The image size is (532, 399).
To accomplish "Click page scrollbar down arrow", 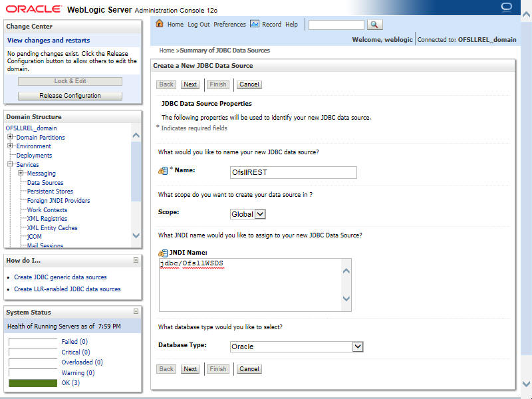I will point(526,384).
